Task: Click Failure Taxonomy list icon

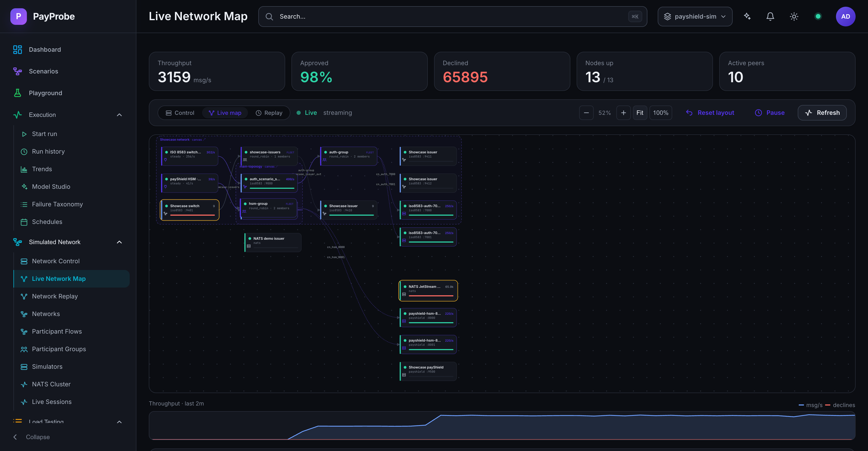Action: 24,204
